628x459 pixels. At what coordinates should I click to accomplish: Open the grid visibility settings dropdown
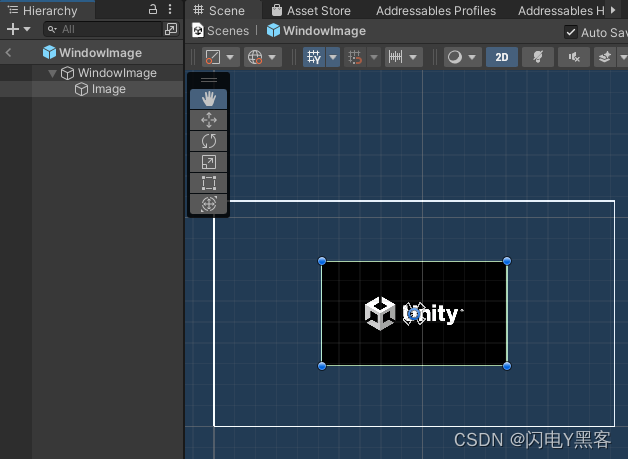pos(333,57)
